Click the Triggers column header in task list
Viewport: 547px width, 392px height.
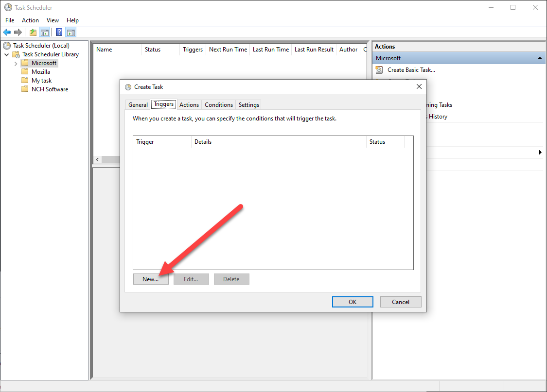(193, 50)
